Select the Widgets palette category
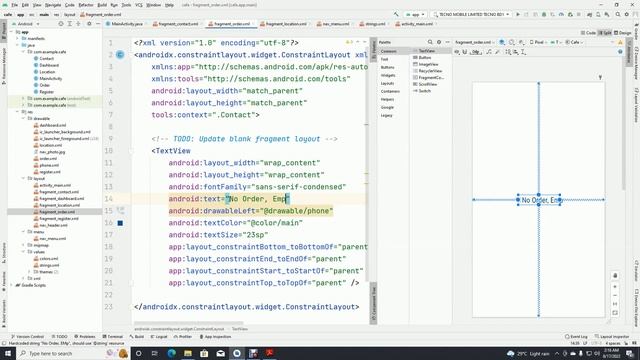Screen dimensions: 640x360 388,75
